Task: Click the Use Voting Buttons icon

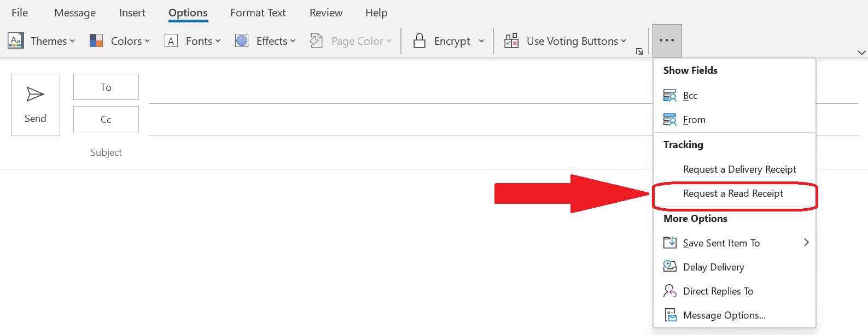Action: [511, 41]
